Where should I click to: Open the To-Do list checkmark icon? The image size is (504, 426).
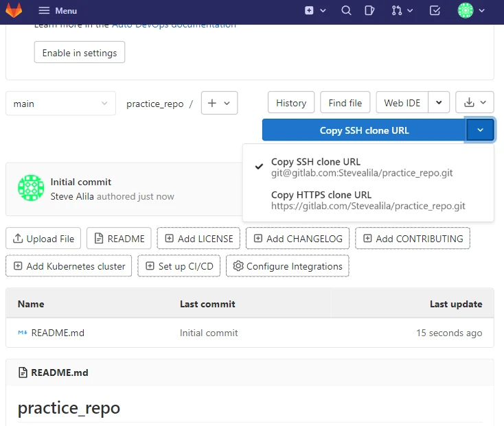click(435, 11)
